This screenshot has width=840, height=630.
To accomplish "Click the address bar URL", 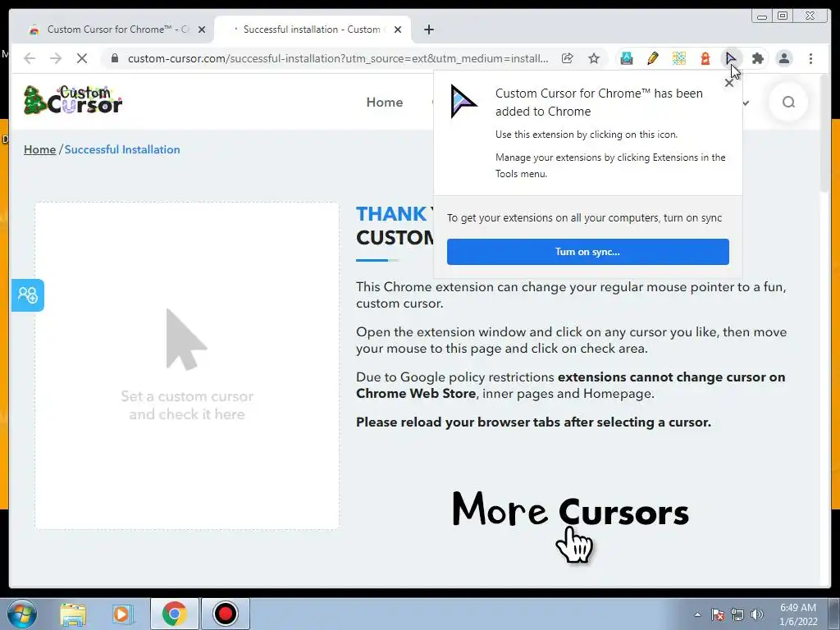I will tap(337, 58).
